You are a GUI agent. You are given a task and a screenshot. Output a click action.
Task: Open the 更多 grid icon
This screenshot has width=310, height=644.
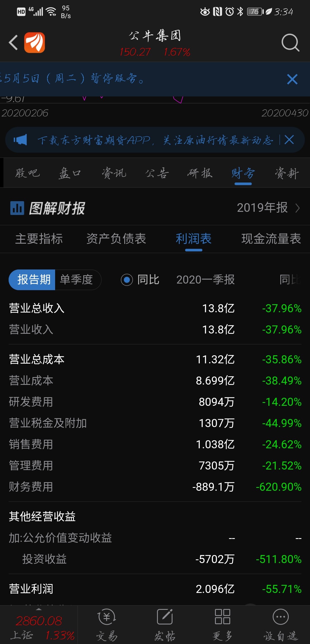click(222, 617)
